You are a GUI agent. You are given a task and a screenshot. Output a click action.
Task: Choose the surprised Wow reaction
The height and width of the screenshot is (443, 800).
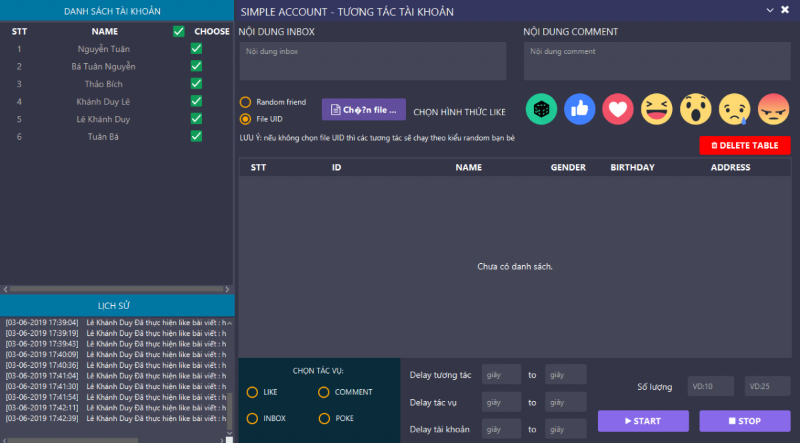pos(695,109)
